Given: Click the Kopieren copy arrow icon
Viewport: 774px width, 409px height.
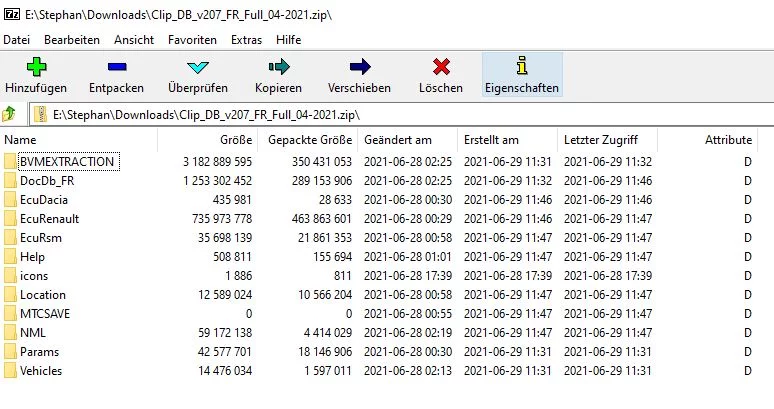Looking at the screenshot, I should tap(278, 67).
